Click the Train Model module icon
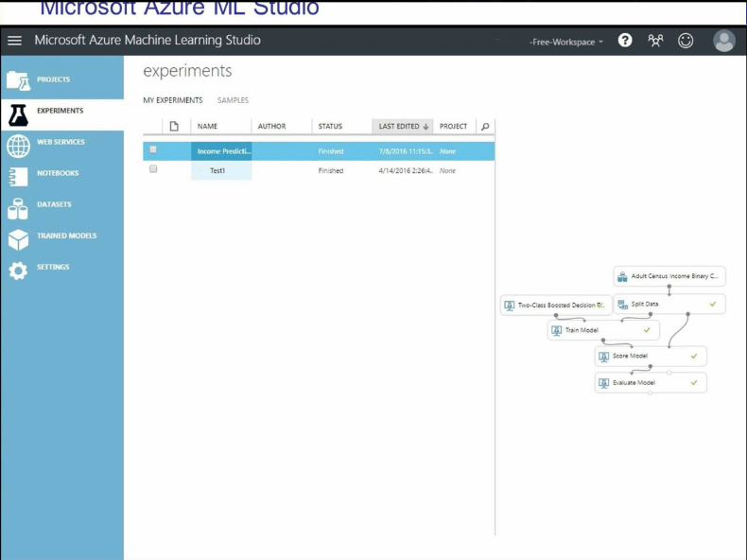 click(556, 330)
